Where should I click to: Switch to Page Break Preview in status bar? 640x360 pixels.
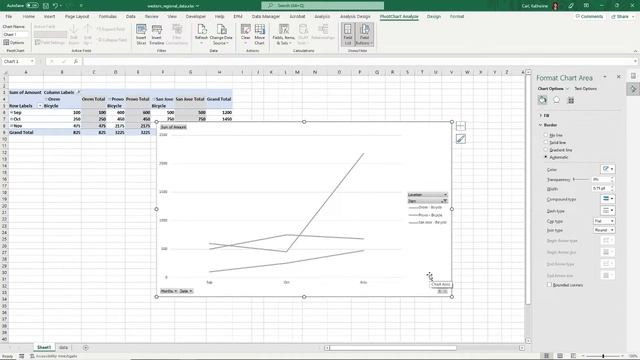click(573, 356)
